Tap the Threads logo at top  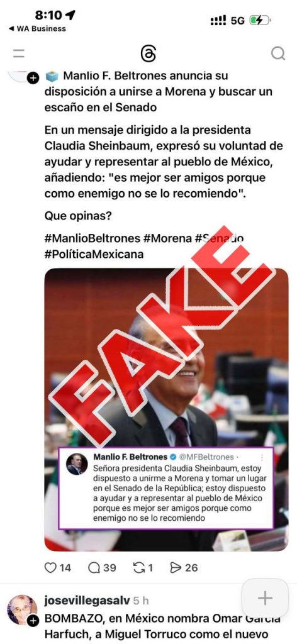coord(148,54)
